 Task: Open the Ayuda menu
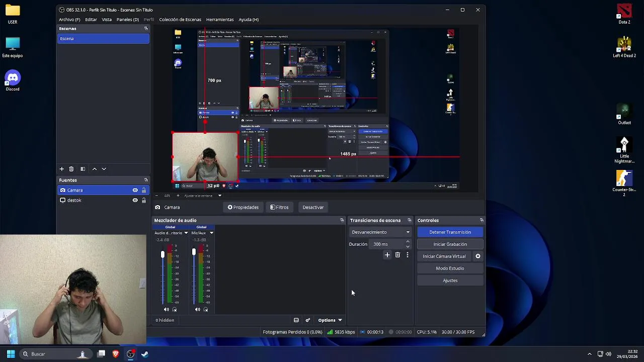249,20
